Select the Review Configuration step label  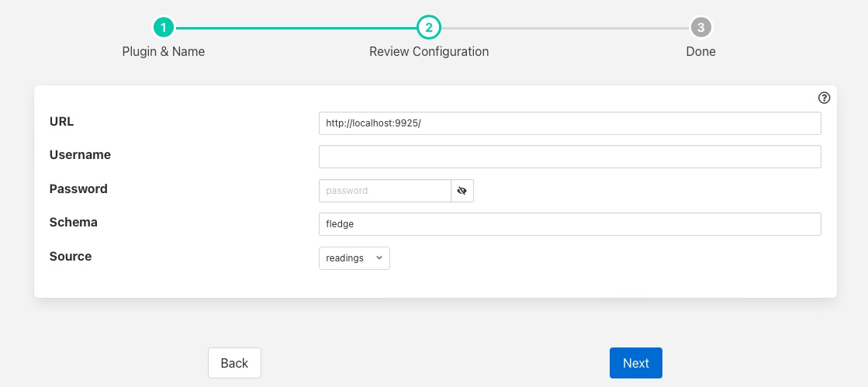[x=428, y=52]
